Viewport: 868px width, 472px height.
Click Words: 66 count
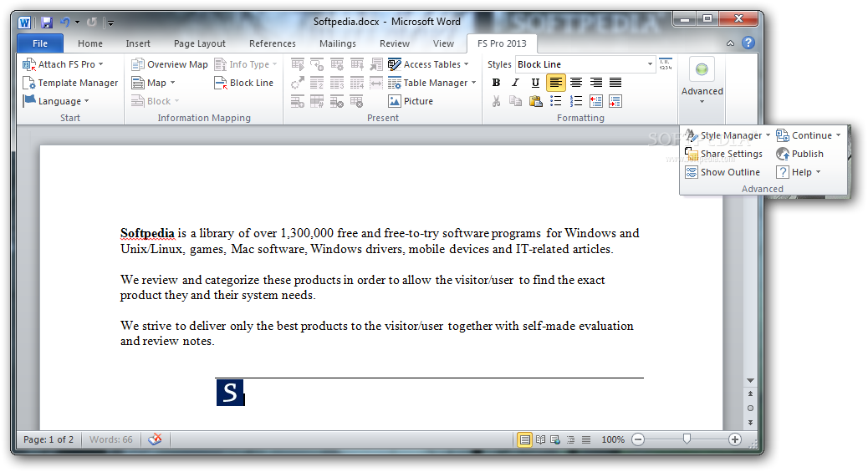(x=111, y=439)
